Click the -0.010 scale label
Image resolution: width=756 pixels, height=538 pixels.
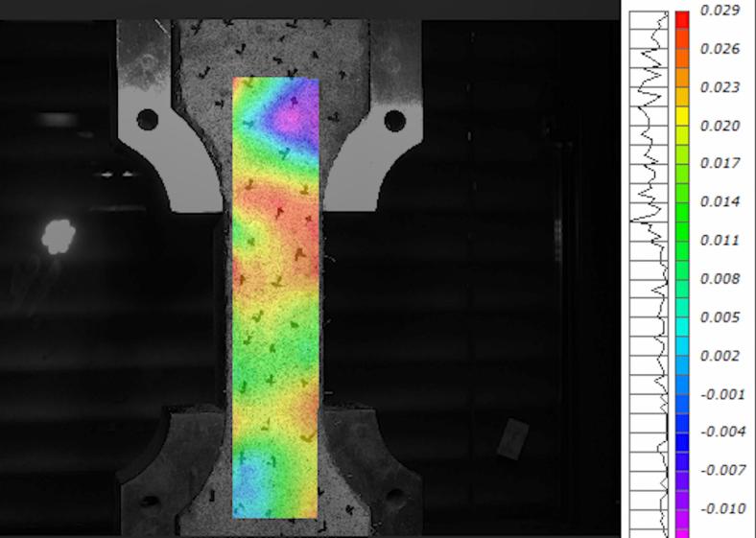pyautogui.click(x=721, y=508)
